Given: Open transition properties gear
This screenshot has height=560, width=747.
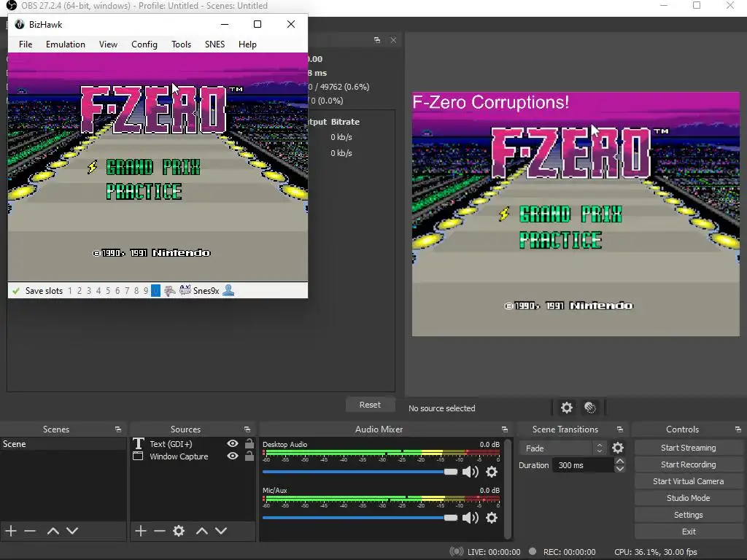Looking at the screenshot, I should tap(618, 448).
